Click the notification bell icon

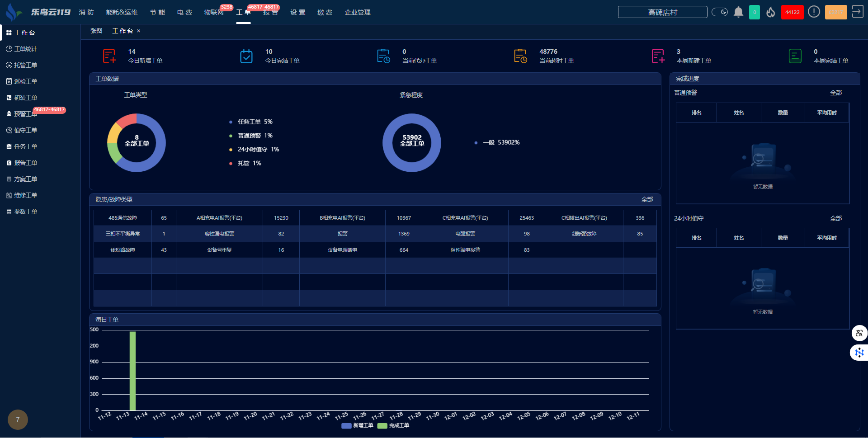738,12
